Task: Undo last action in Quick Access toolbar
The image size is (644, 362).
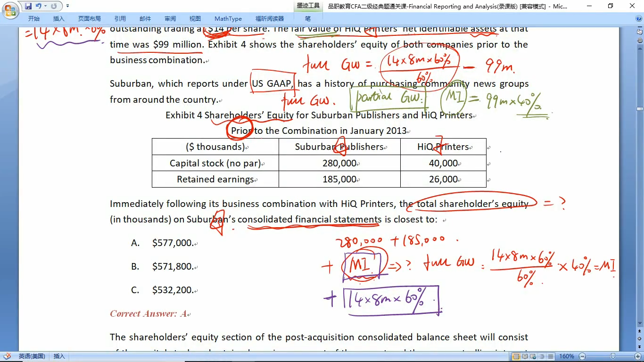Action: (x=39, y=6)
